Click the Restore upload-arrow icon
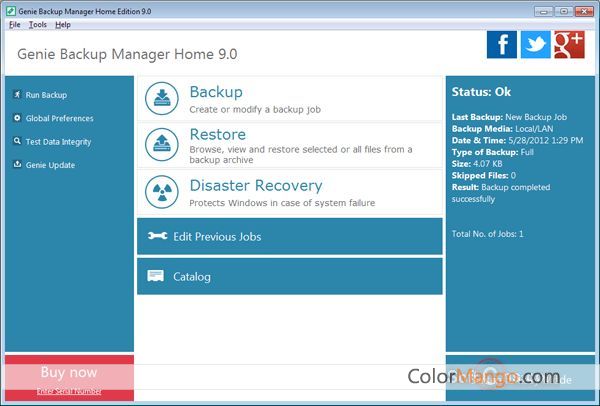 click(x=162, y=143)
